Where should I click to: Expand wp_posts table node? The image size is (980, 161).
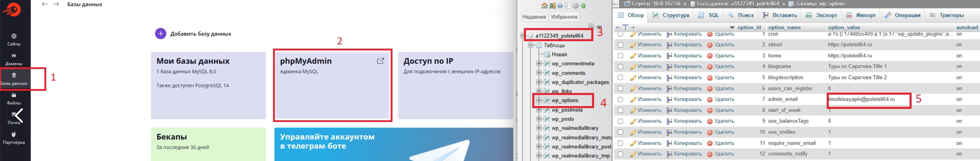[539, 119]
